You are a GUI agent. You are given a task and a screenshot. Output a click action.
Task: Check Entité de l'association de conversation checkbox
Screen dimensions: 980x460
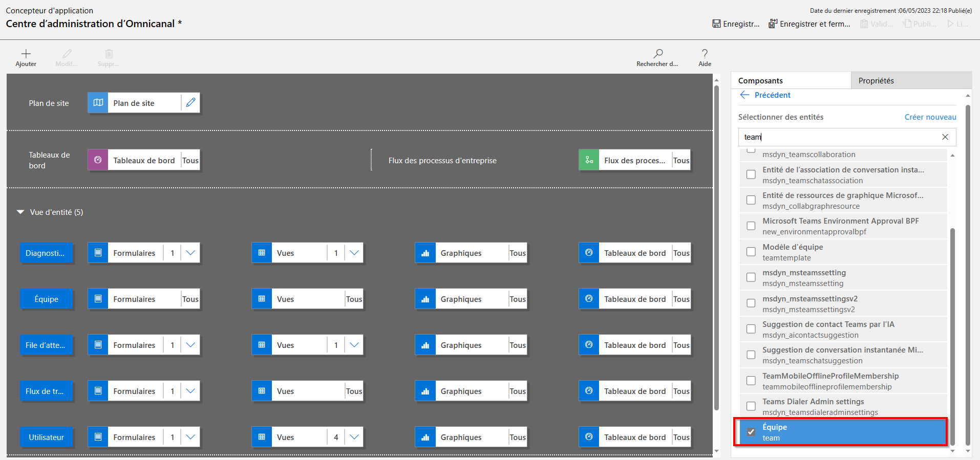tap(751, 174)
